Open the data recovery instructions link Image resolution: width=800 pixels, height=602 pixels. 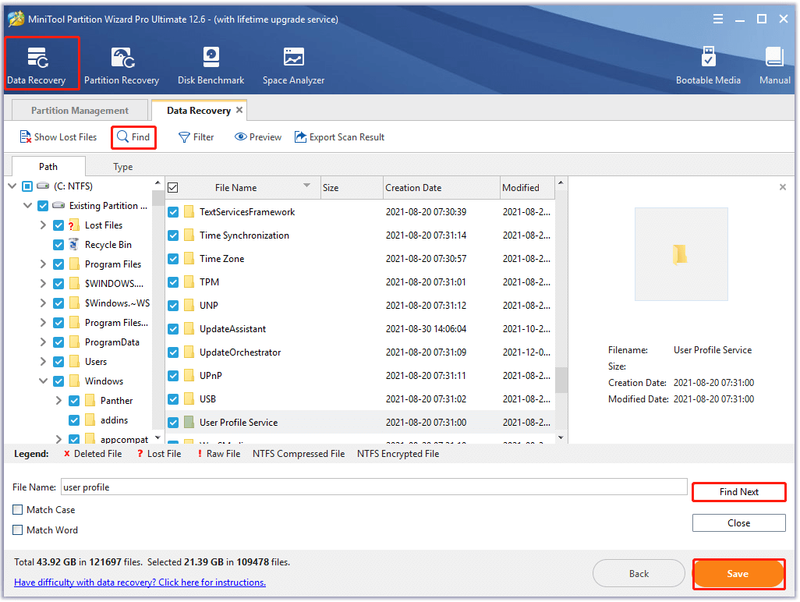140,582
